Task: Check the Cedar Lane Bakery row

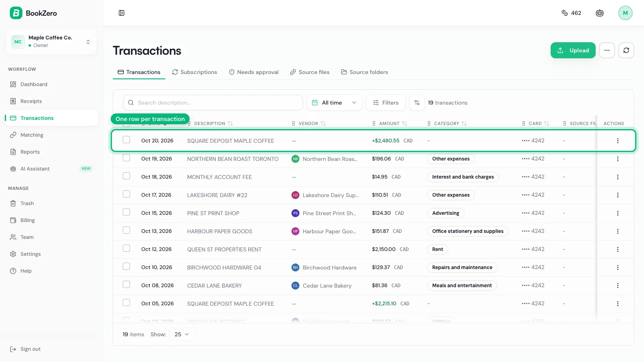Action: click(126, 284)
